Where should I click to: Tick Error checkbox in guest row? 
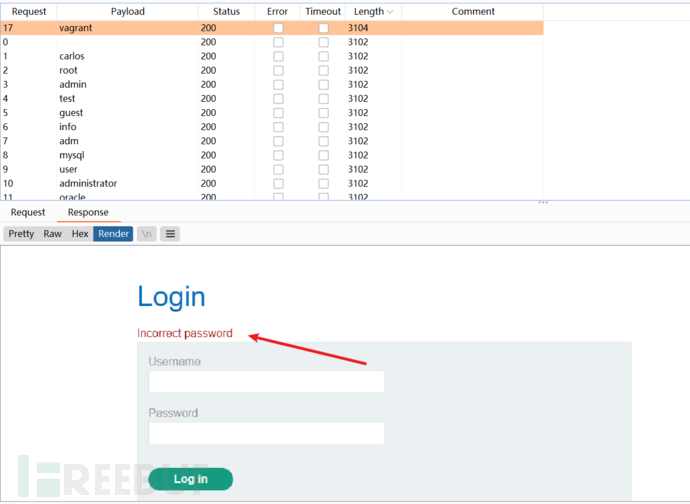tap(278, 113)
